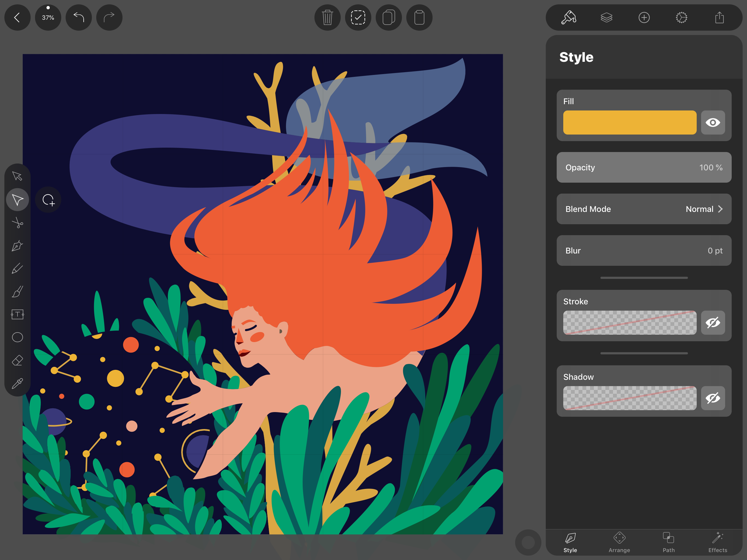Open the share export icon
The width and height of the screenshot is (747, 560).
tap(719, 17)
